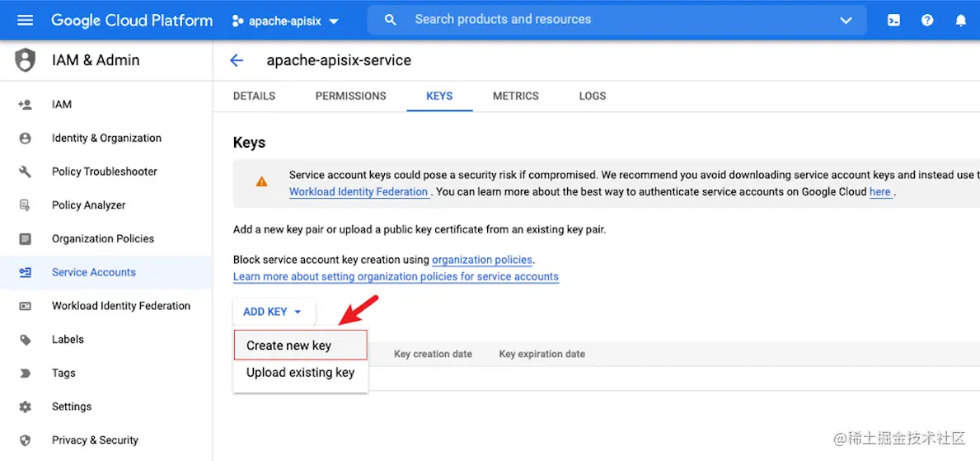Screen dimensions: 980x461
Task: Switch to the METRICS tab
Action: point(516,96)
